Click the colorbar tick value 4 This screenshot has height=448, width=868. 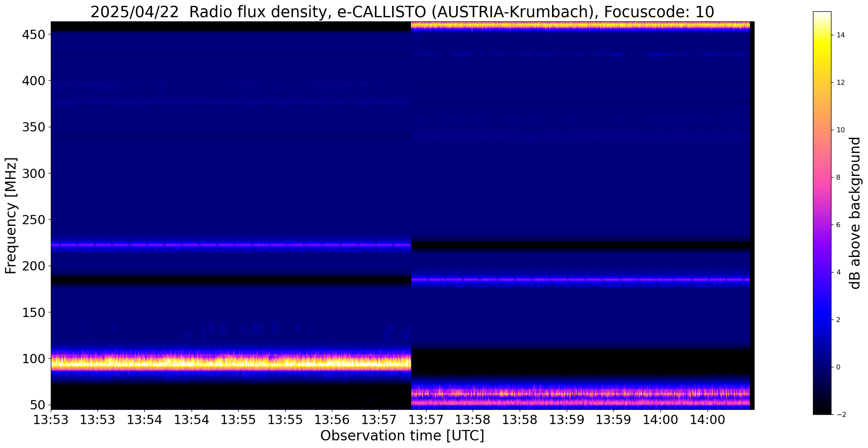tap(839, 272)
